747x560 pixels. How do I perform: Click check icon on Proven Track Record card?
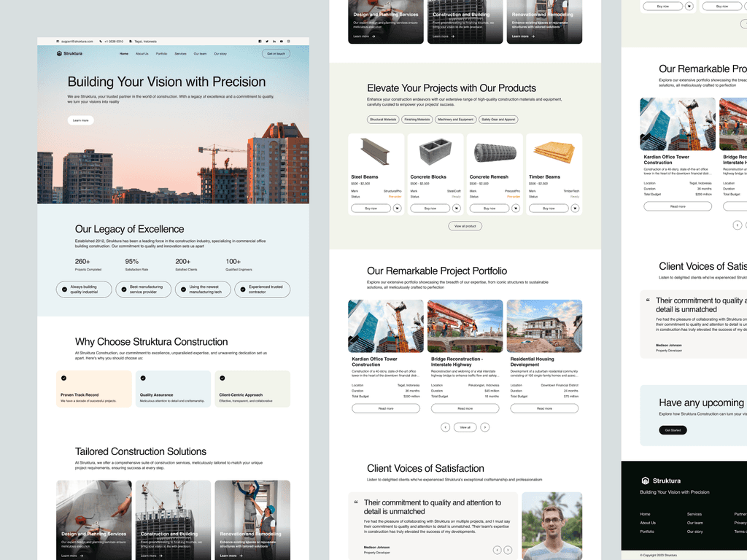(64, 378)
